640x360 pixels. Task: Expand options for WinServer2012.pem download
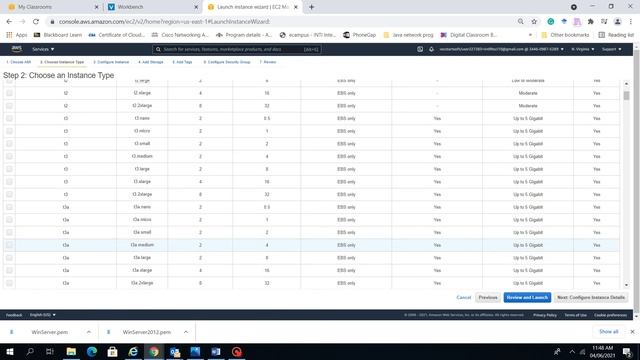186,332
